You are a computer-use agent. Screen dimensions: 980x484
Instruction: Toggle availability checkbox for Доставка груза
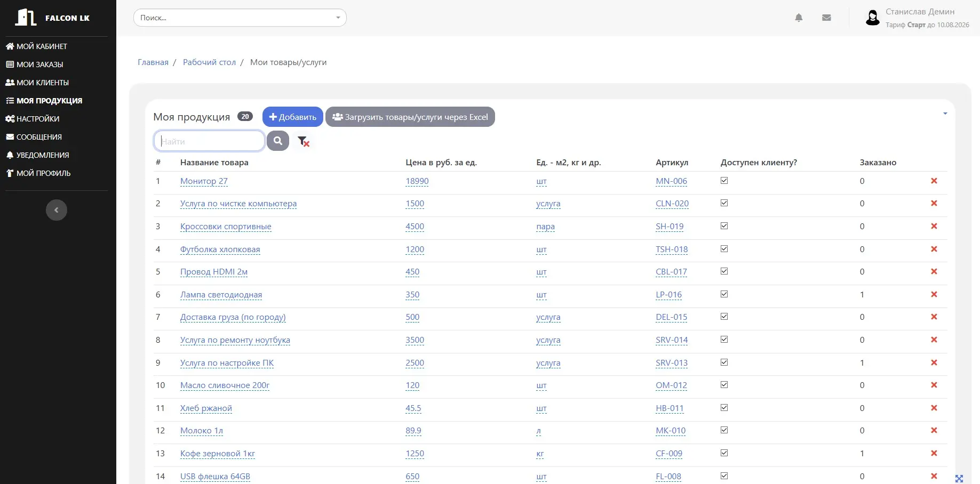[724, 316]
